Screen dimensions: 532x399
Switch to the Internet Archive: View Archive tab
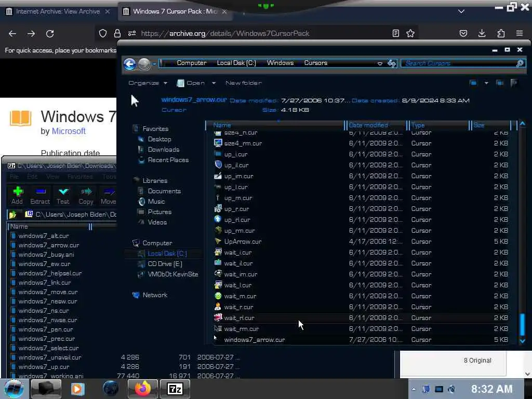58,11
